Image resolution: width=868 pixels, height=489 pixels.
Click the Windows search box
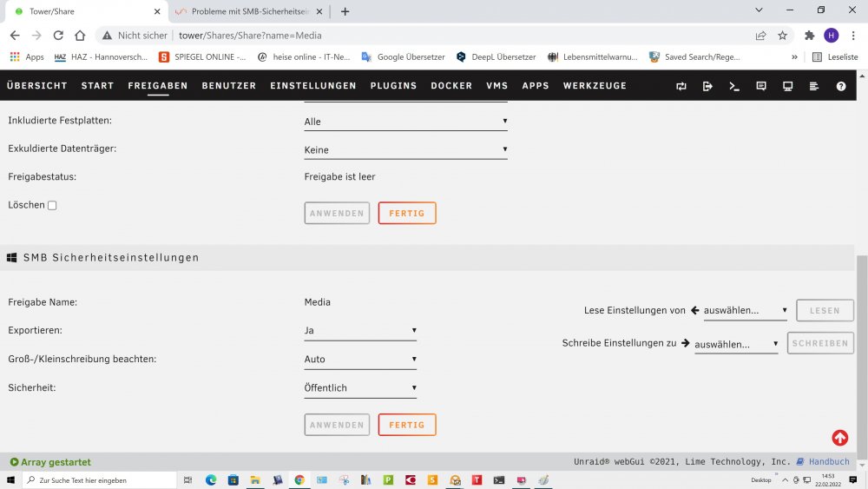click(99, 480)
